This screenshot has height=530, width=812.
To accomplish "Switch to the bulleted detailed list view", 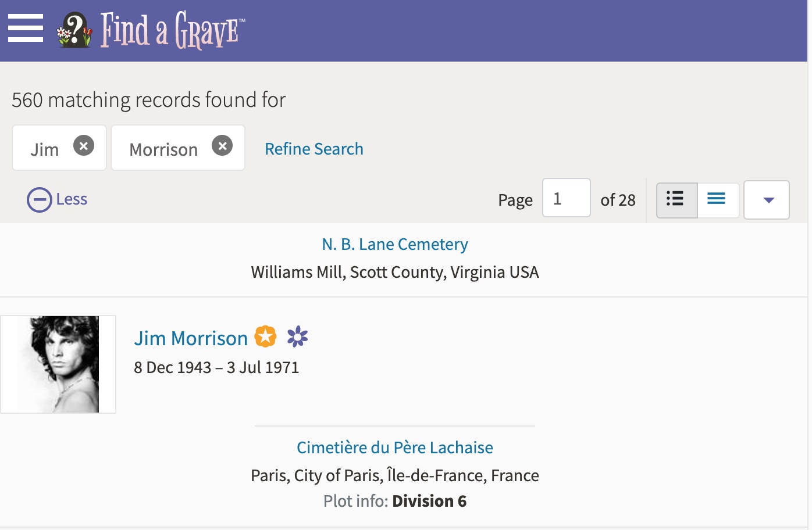I will [x=676, y=200].
